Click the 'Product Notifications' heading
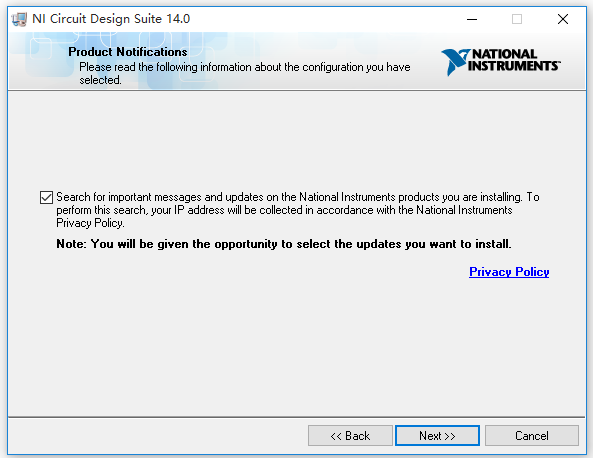The image size is (593, 458). tap(128, 52)
